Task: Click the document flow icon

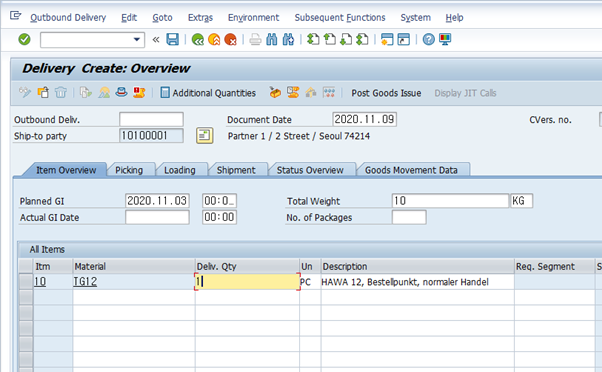Action: click(86, 93)
